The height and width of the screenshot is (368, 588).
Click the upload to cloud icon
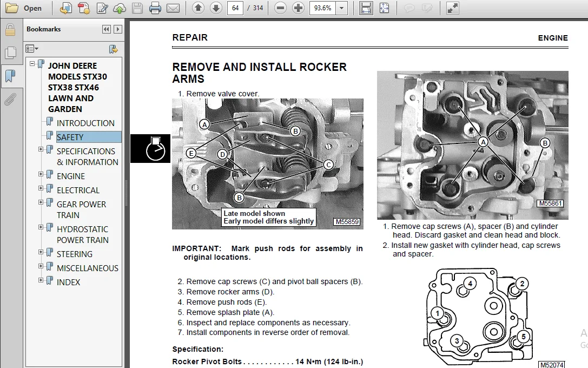coord(120,8)
